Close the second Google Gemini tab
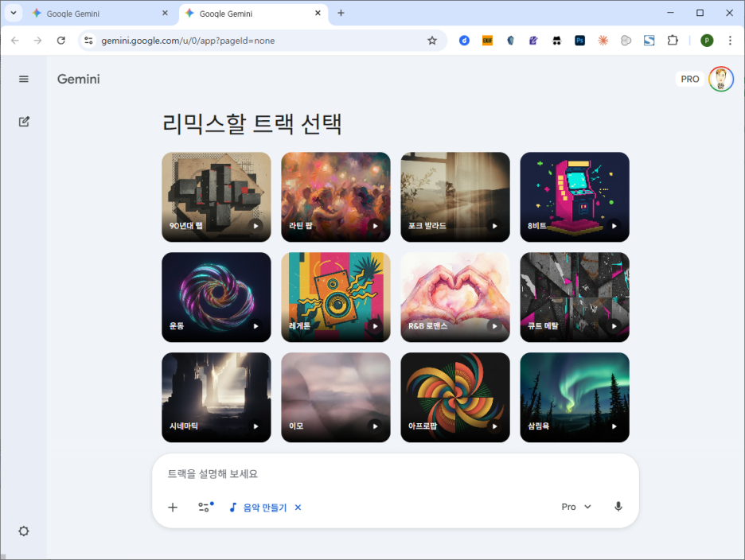This screenshot has width=745, height=560. (318, 14)
